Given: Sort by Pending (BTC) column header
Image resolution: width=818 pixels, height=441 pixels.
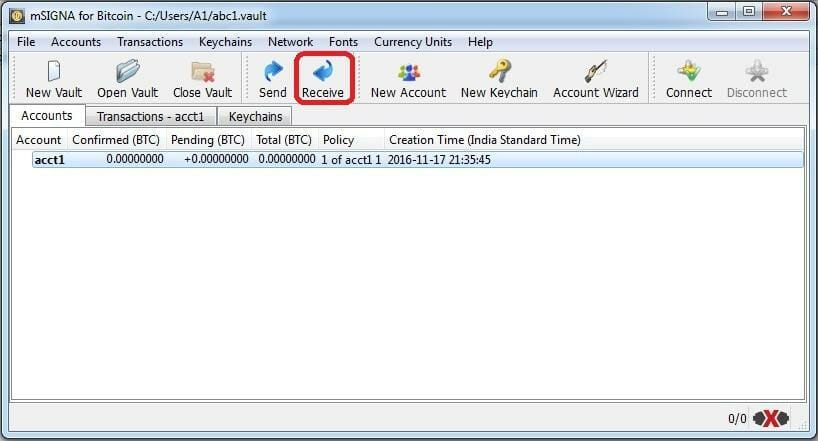Looking at the screenshot, I should point(208,140).
